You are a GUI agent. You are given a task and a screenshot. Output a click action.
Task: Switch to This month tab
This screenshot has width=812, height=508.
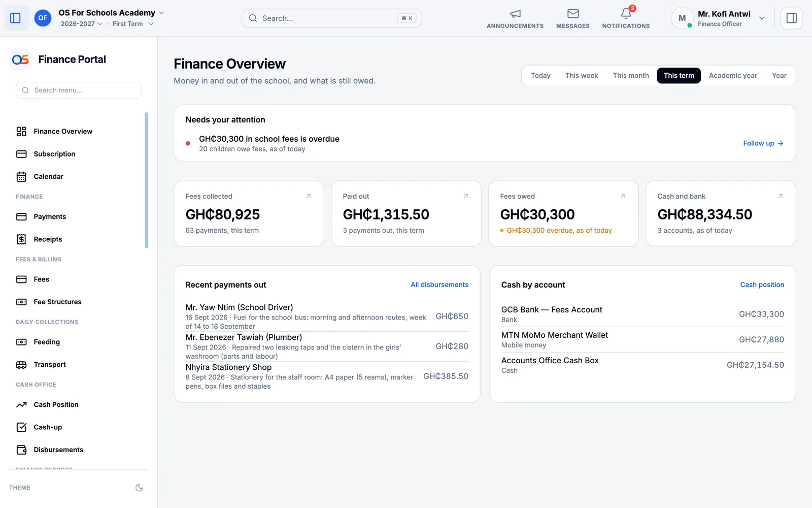[x=631, y=76]
